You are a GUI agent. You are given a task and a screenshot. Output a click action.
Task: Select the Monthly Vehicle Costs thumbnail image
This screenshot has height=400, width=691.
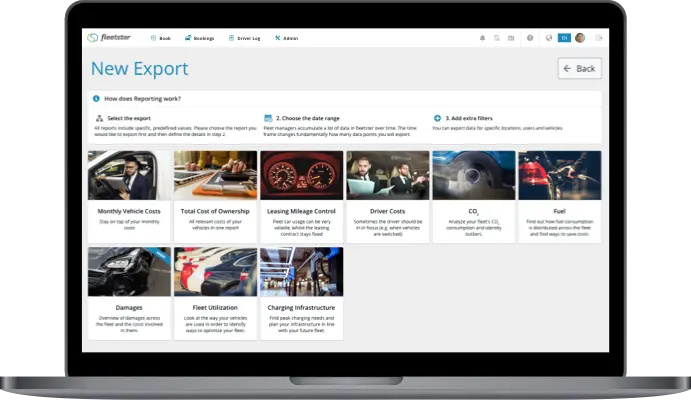129,175
